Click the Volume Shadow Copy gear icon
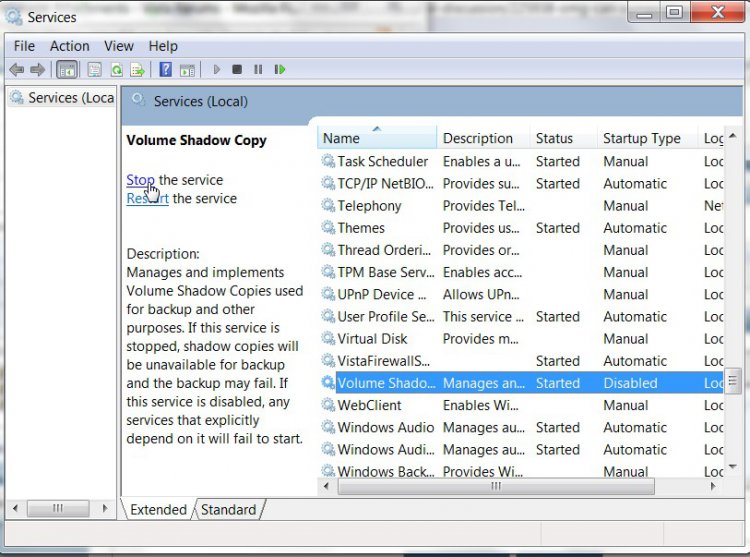This screenshot has width=750, height=557. pos(328,382)
